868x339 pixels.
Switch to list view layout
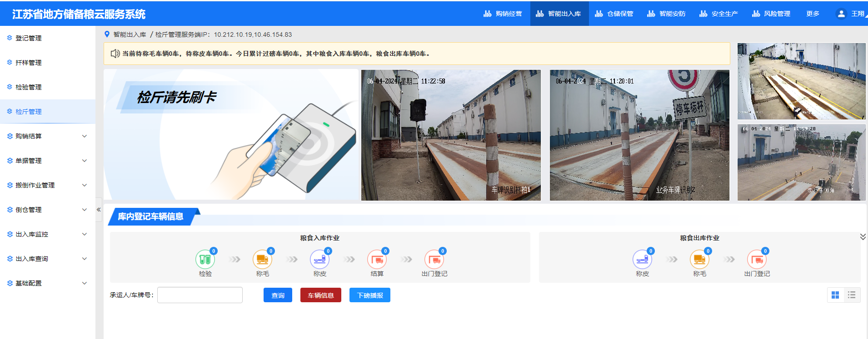[x=852, y=295]
